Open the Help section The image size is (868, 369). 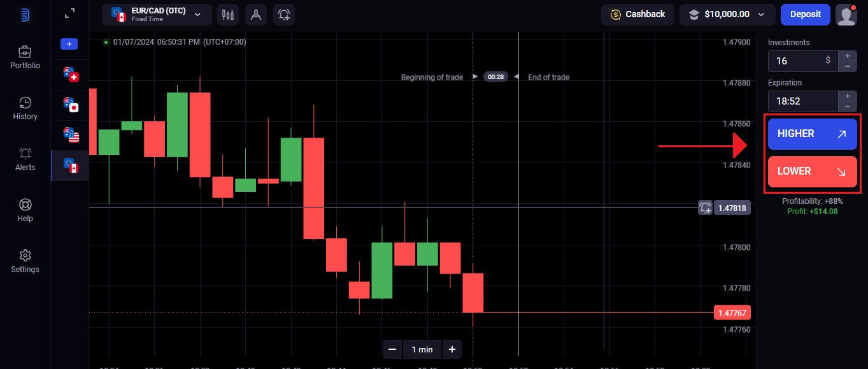25,210
